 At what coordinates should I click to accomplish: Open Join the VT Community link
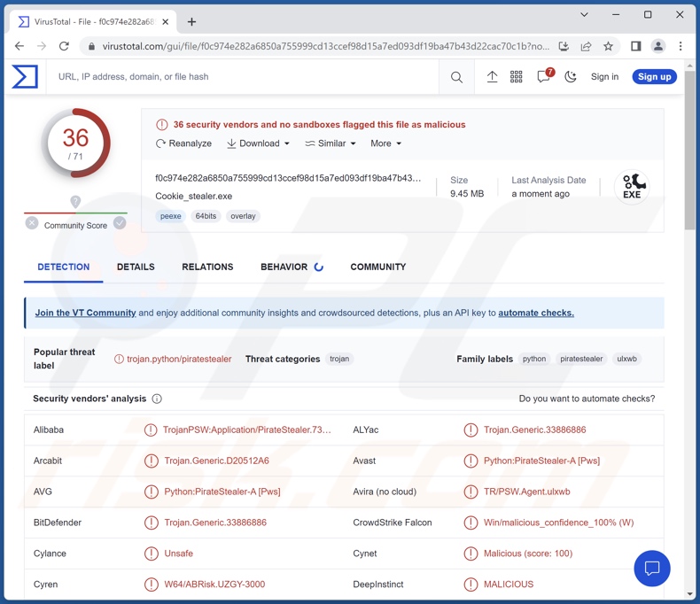[x=85, y=313]
